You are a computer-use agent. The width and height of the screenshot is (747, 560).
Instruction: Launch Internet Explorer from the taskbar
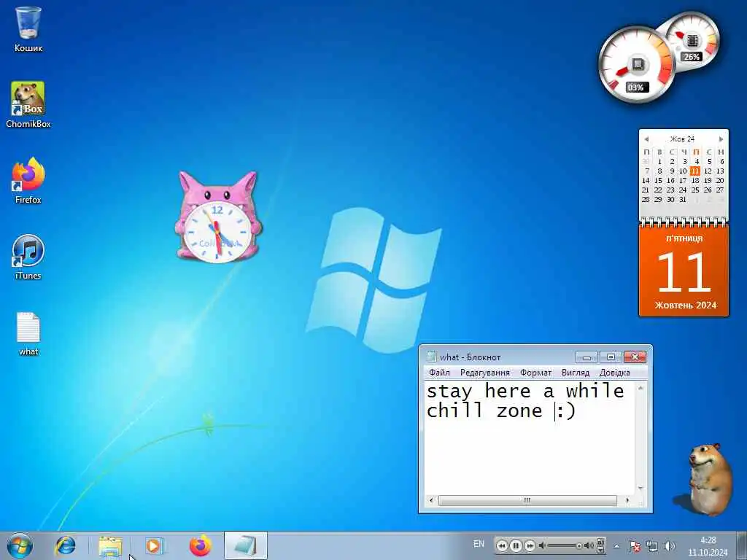(65, 545)
